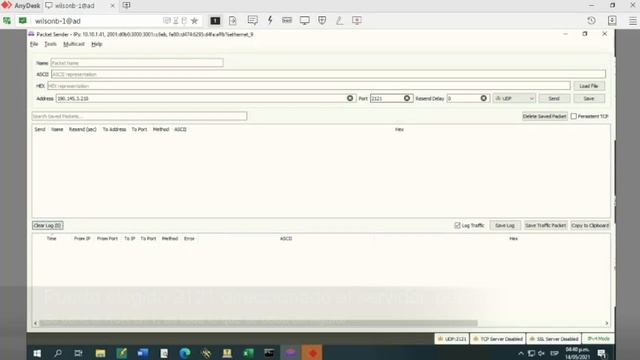Open AnyDesk session history clock icon
The image size is (640, 360).
click(x=591, y=20)
